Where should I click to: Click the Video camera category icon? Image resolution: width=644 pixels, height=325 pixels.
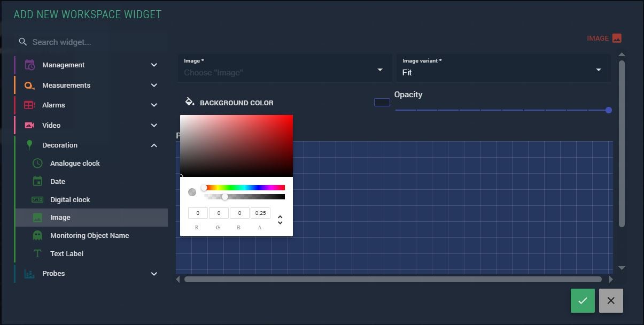(x=30, y=126)
